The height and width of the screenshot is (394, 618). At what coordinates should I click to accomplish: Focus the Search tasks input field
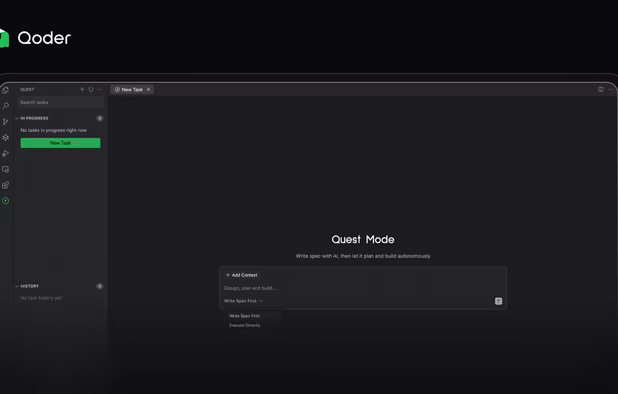click(60, 102)
